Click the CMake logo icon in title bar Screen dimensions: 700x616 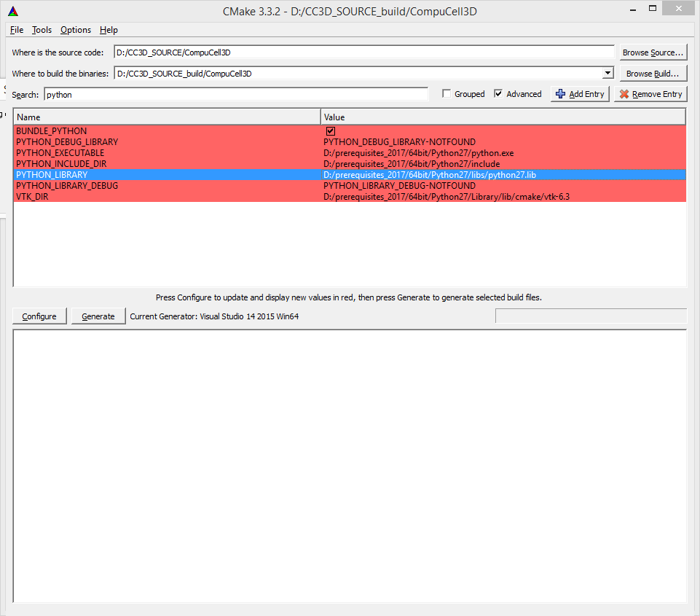tap(13, 11)
